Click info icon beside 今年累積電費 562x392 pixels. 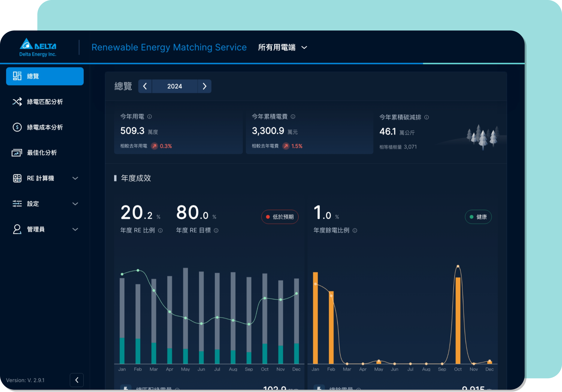(x=293, y=117)
